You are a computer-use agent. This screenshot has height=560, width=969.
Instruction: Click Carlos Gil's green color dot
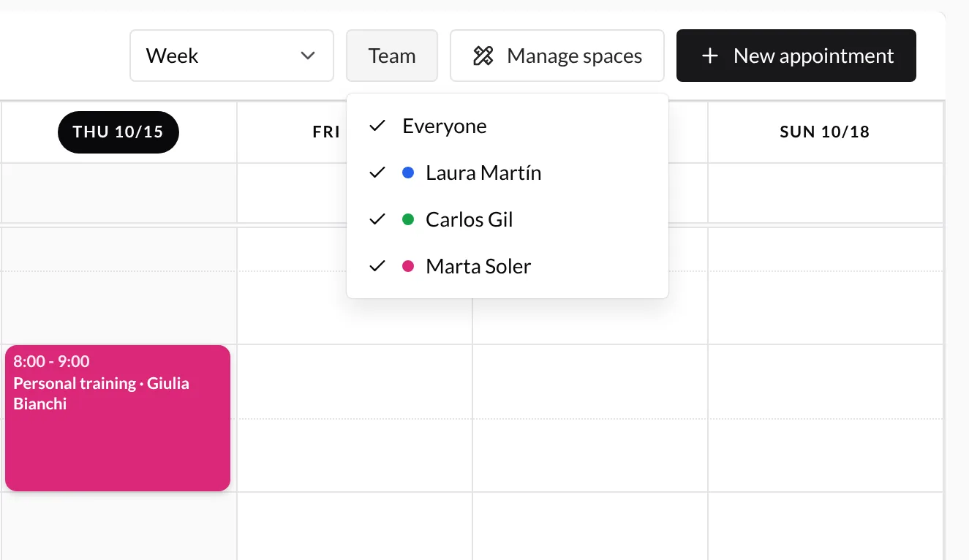pos(408,219)
